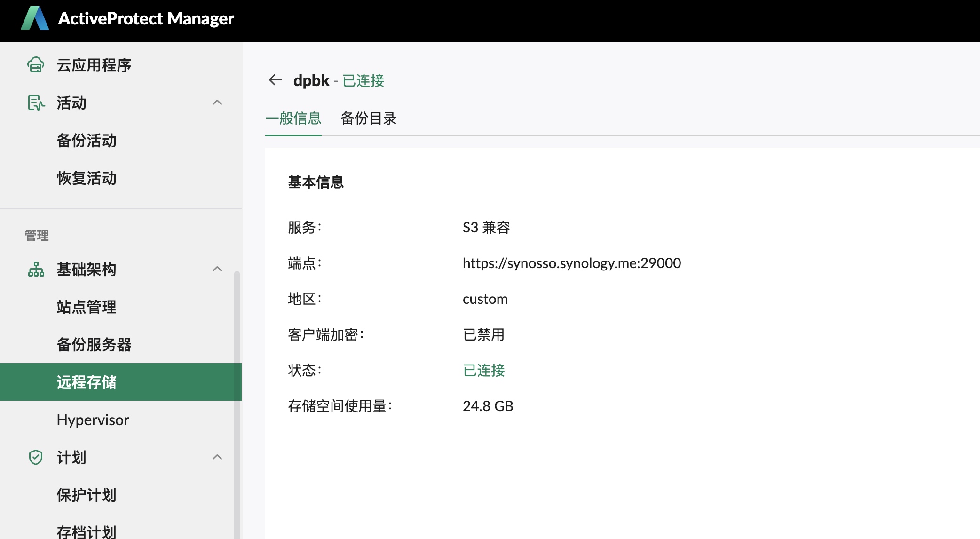The height and width of the screenshot is (539, 980).
Task: Select 远程存储 in sidebar
Action: click(87, 382)
